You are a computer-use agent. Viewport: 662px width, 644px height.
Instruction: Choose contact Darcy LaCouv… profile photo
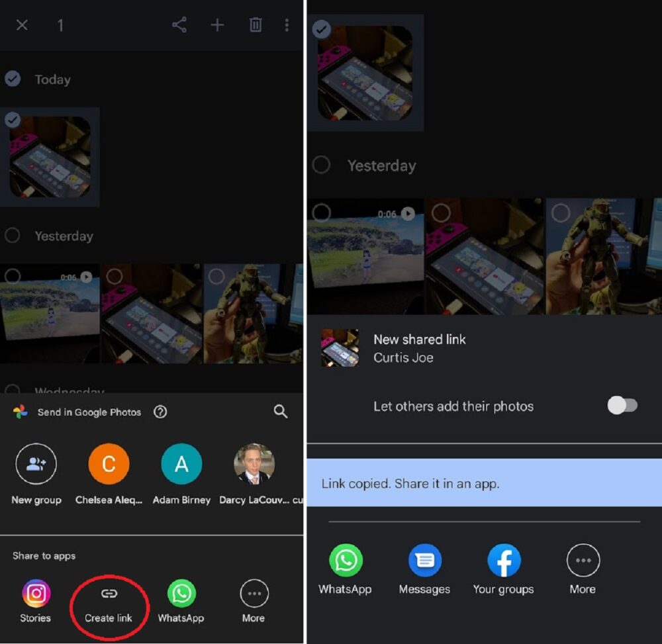pyautogui.click(x=254, y=464)
